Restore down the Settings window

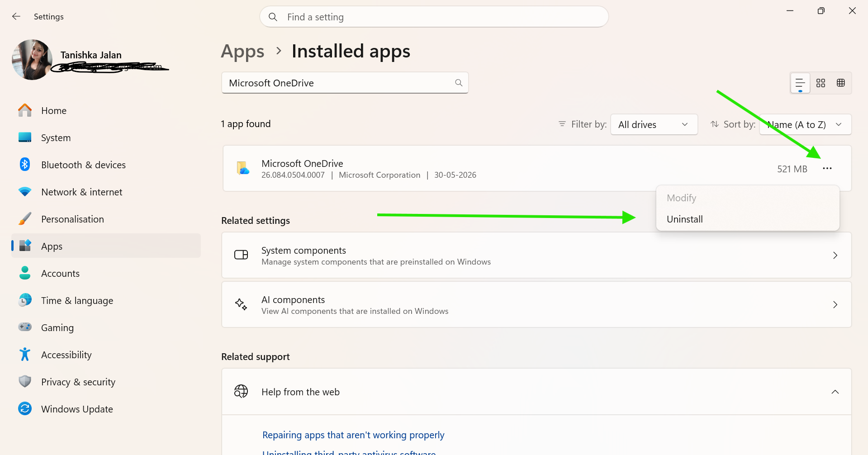pyautogui.click(x=821, y=11)
